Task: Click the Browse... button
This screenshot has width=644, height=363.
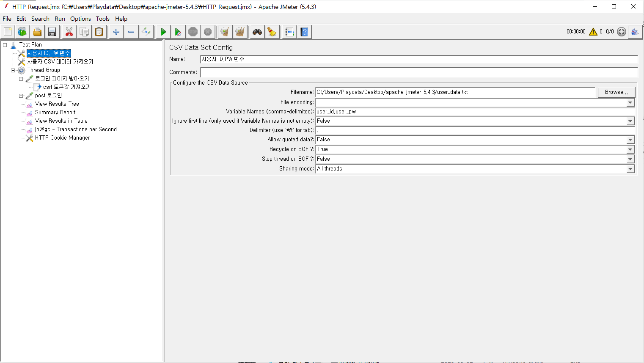Action: point(616,92)
